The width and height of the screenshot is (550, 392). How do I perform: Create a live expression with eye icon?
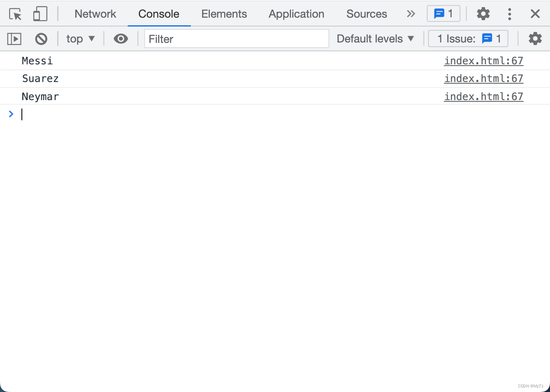(x=121, y=39)
